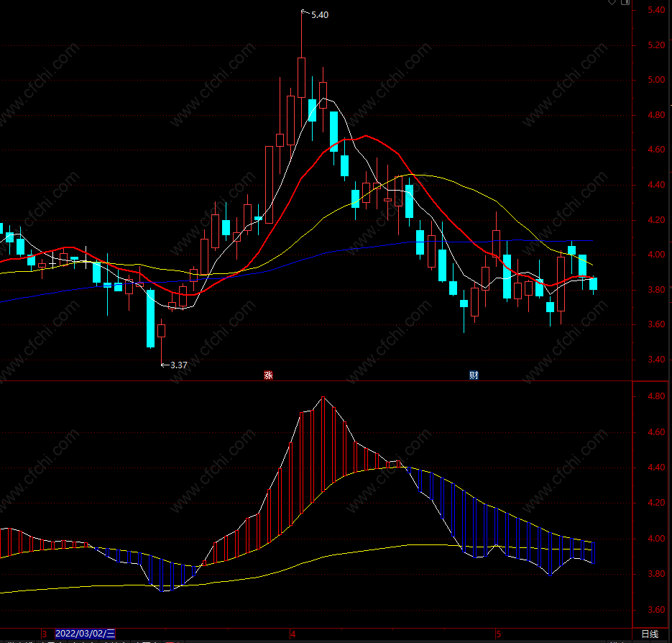Click the 2022/03/02 date label
Viewport: 672px width, 643px height.
point(86,634)
